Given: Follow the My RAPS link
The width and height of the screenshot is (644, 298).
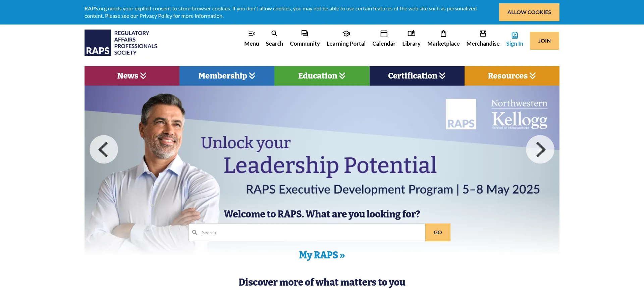Looking at the screenshot, I should 322,255.
